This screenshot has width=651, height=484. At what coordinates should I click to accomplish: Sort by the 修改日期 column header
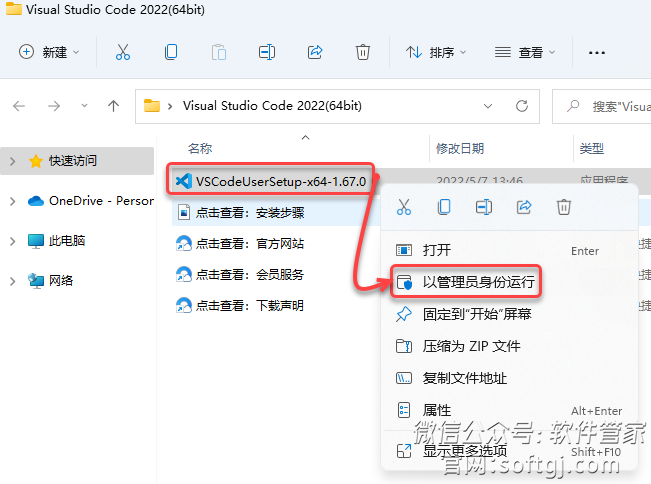460,148
